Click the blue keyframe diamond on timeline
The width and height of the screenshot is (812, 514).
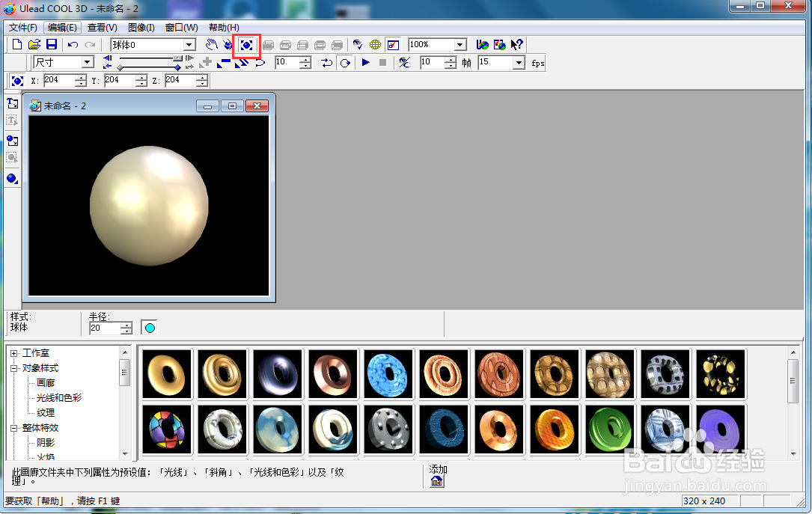pyautogui.click(x=177, y=68)
